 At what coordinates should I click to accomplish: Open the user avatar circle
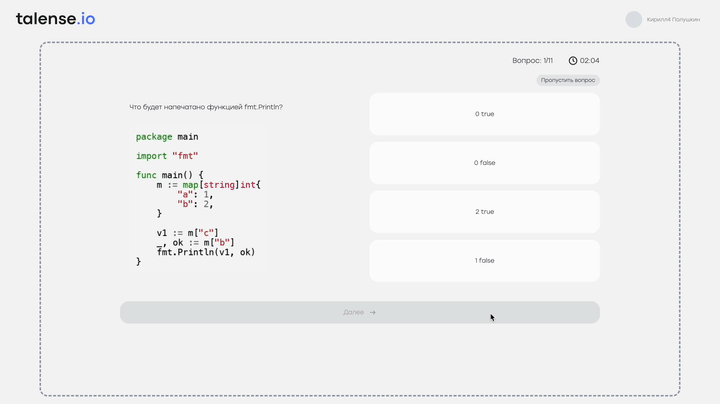pos(634,19)
